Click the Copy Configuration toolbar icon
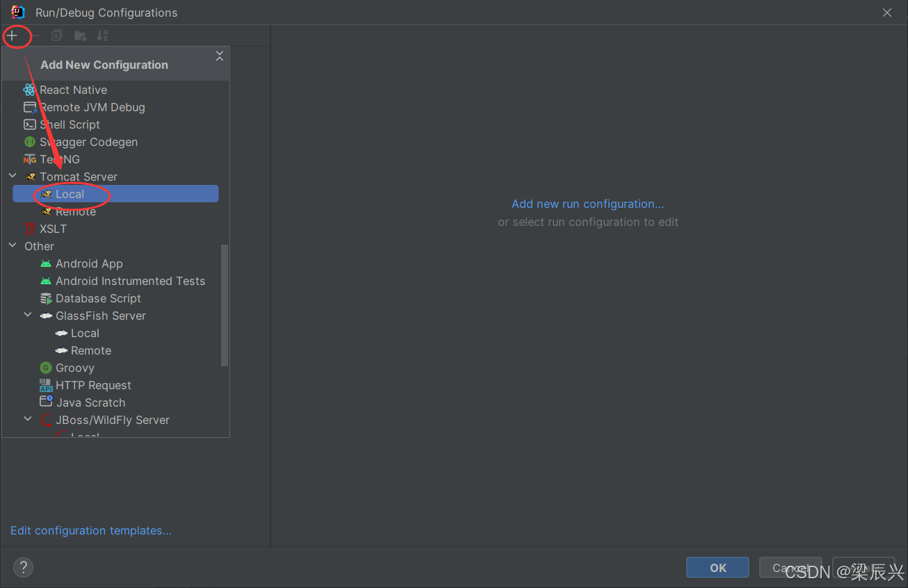This screenshot has width=908, height=588. click(x=57, y=35)
